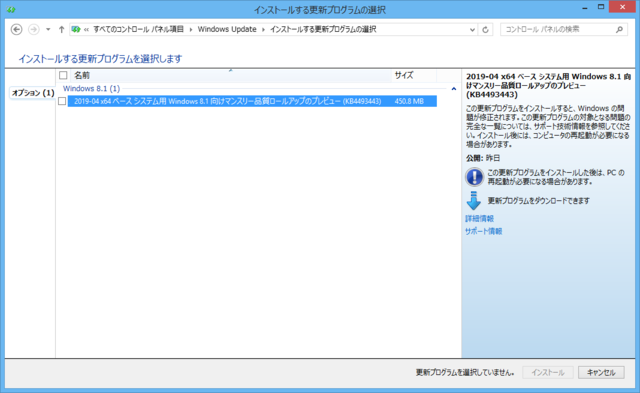Click the Forward navigation arrow
640x393 pixels.
coord(34,29)
